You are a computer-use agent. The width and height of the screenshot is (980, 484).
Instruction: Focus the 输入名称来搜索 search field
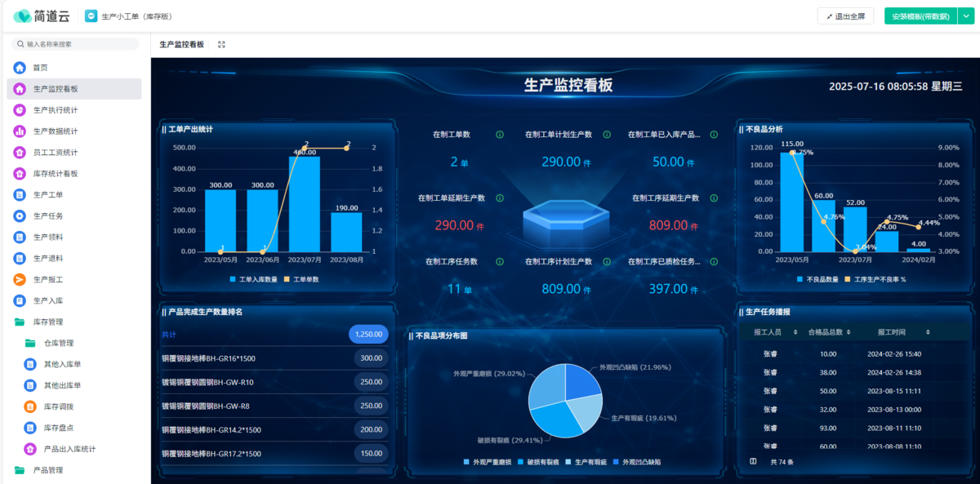[77, 44]
